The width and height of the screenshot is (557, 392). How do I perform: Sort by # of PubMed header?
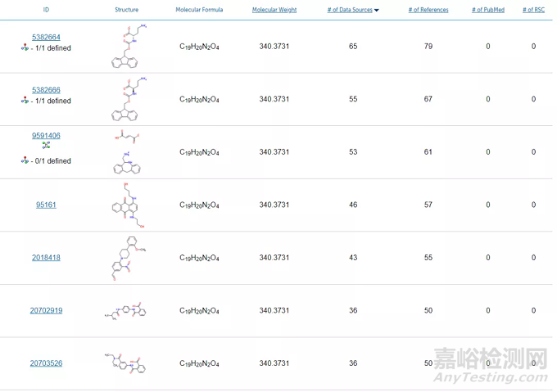point(488,10)
